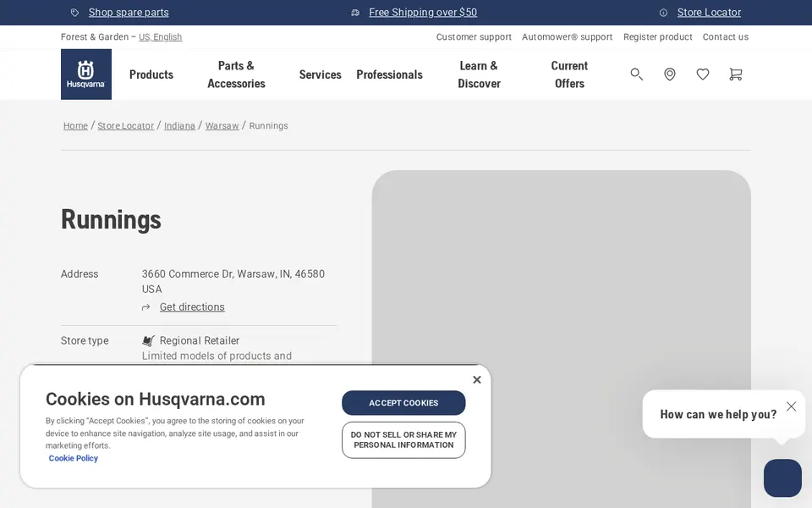Click the Runnings page heading
Screen dimensions: 812x508
(111, 219)
